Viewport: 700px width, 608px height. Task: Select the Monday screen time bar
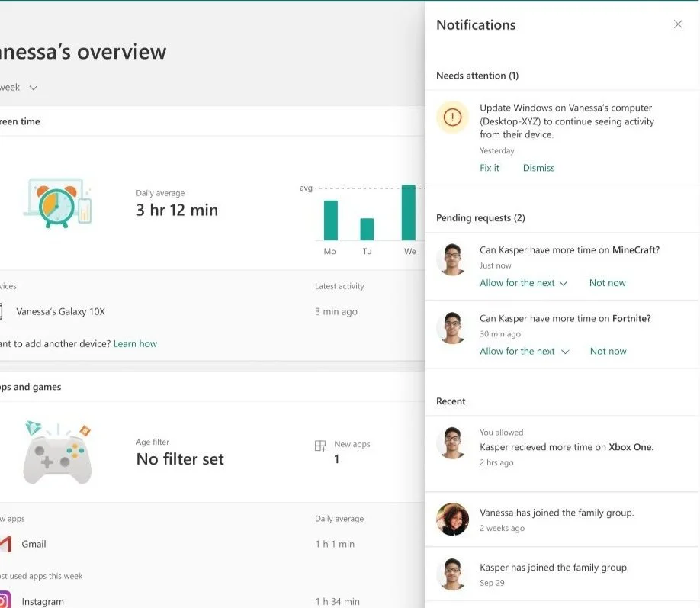click(330, 220)
